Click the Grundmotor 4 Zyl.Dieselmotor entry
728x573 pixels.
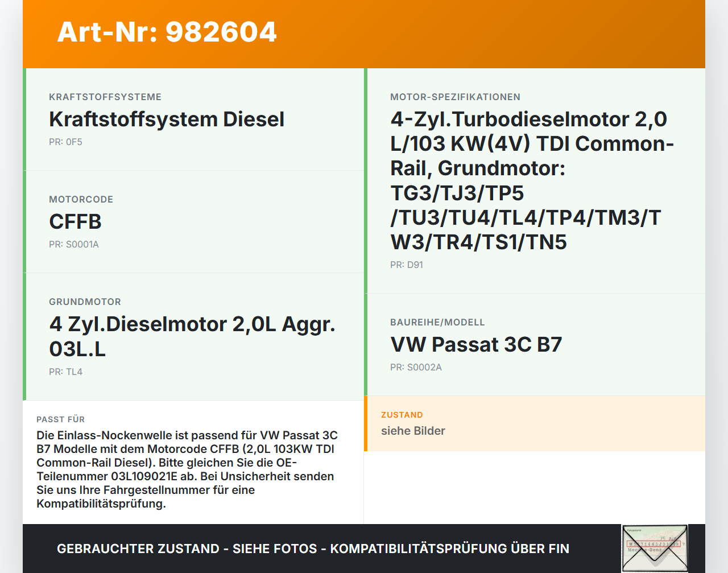192,336
